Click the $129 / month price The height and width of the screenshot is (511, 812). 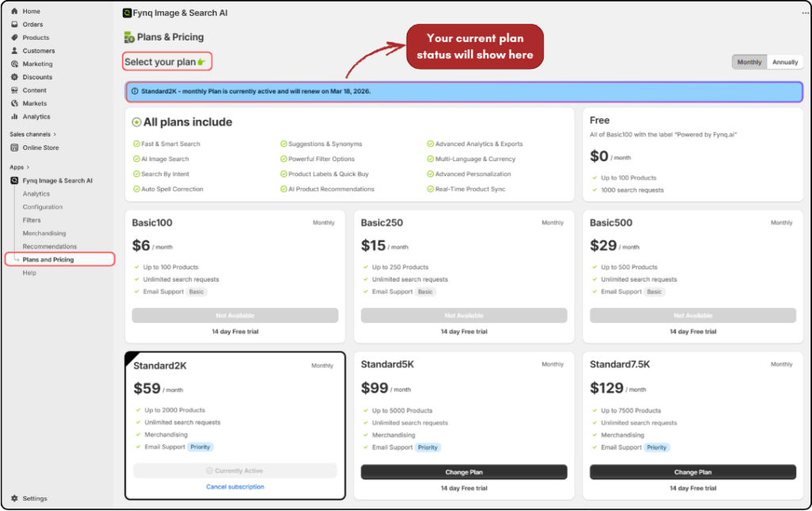click(x=618, y=388)
